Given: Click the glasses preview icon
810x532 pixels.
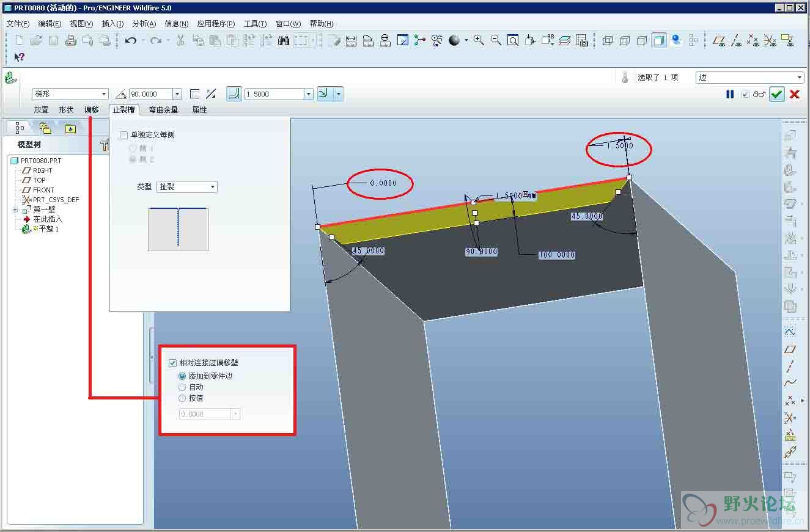Looking at the screenshot, I should pyautogui.click(x=759, y=94).
